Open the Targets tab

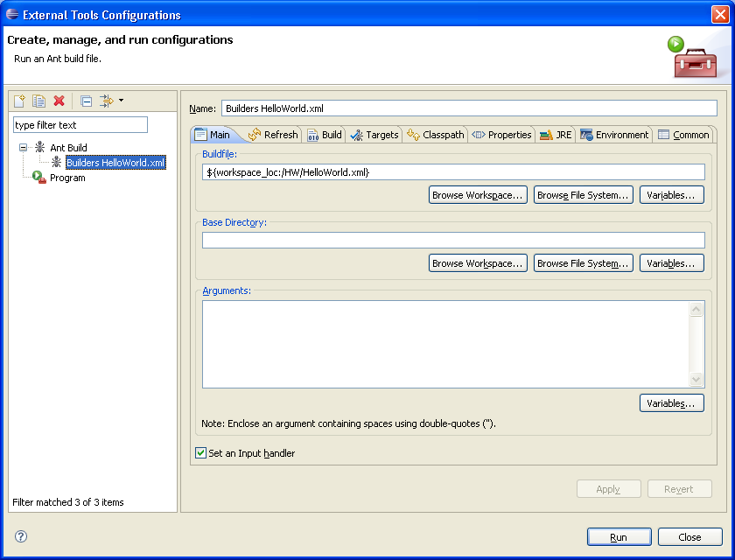pyautogui.click(x=374, y=135)
